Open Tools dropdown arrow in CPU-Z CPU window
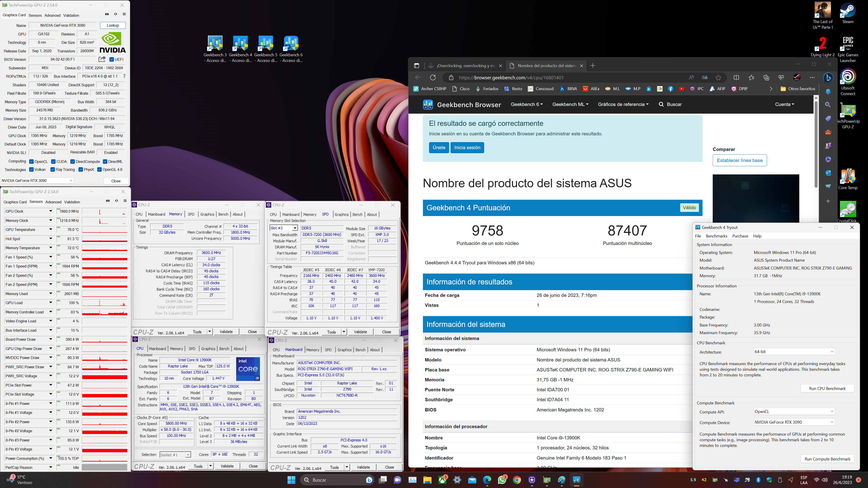 pos(210,466)
